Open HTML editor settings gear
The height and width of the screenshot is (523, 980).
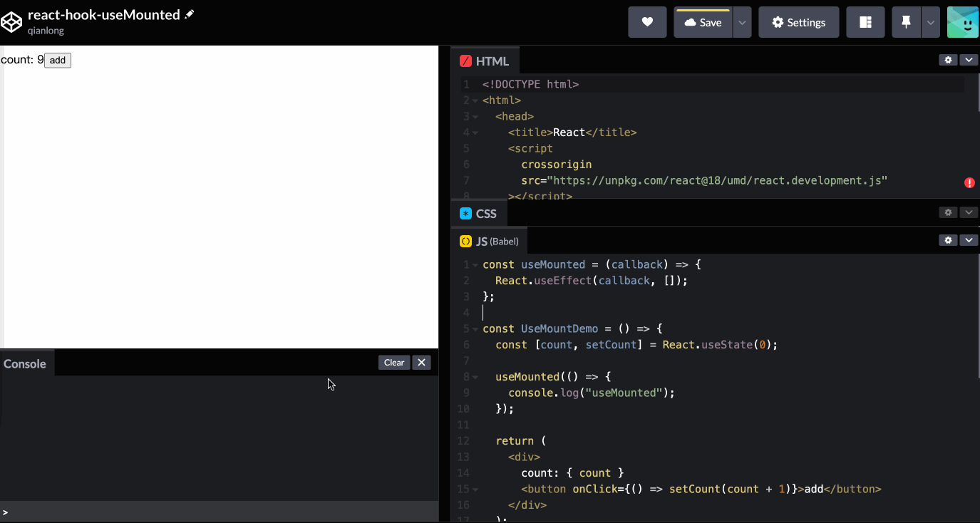point(948,60)
